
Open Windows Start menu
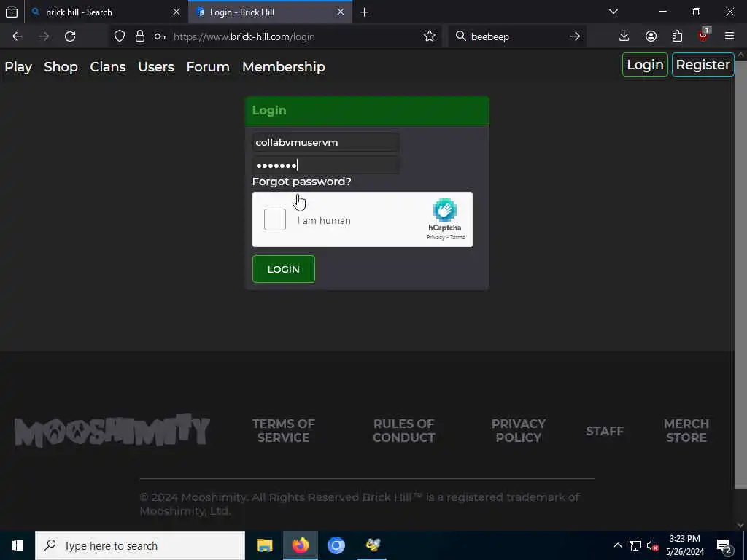[x=18, y=545]
